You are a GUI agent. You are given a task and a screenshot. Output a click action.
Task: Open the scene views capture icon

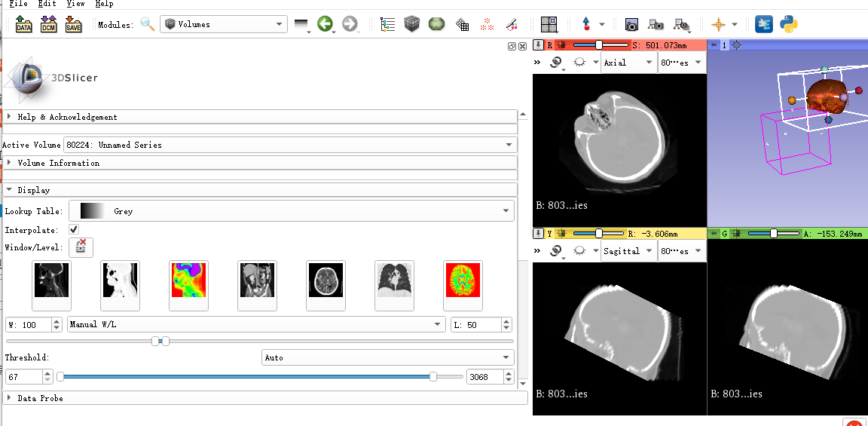[656, 24]
